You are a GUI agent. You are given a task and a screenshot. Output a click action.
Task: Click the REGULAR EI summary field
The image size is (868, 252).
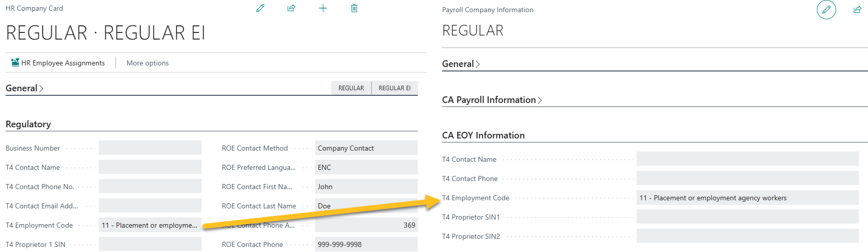[x=394, y=88]
